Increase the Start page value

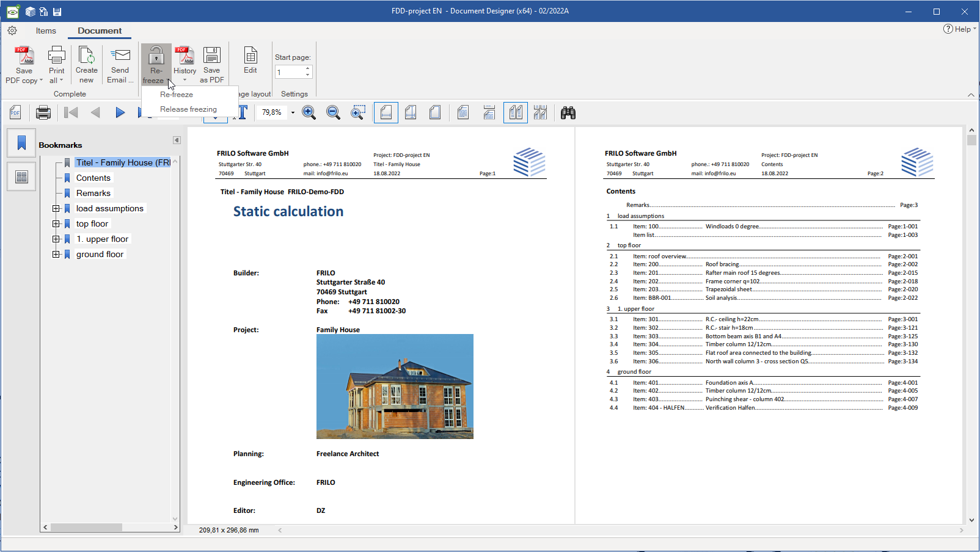307,68
